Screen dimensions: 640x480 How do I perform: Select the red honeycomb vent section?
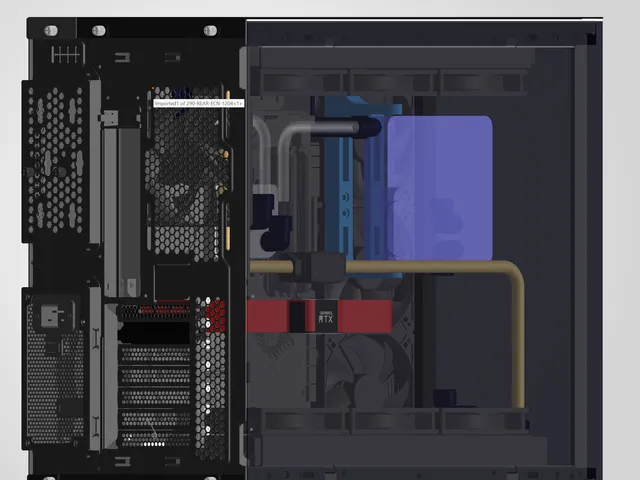[215, 315]
